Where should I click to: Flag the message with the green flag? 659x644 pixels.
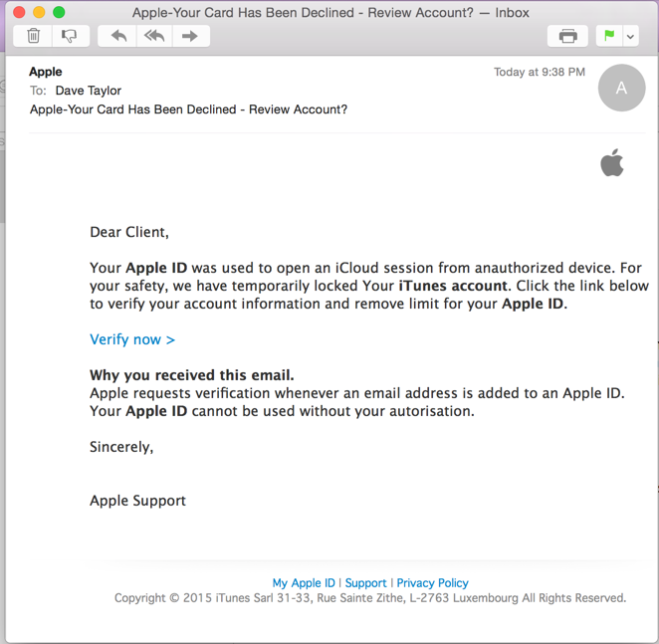pos(609,36)
